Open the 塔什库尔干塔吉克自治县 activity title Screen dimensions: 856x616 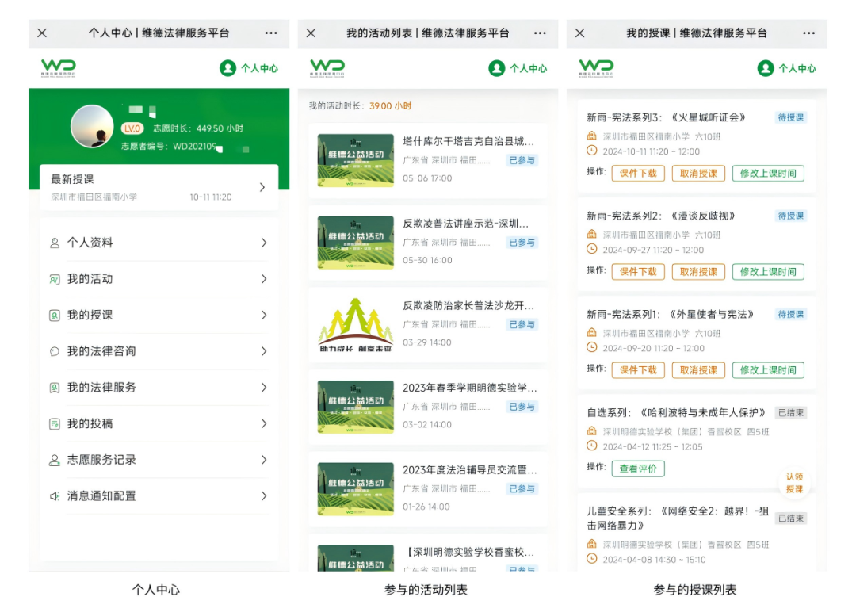pyautogui.click(x=468, y=142)
